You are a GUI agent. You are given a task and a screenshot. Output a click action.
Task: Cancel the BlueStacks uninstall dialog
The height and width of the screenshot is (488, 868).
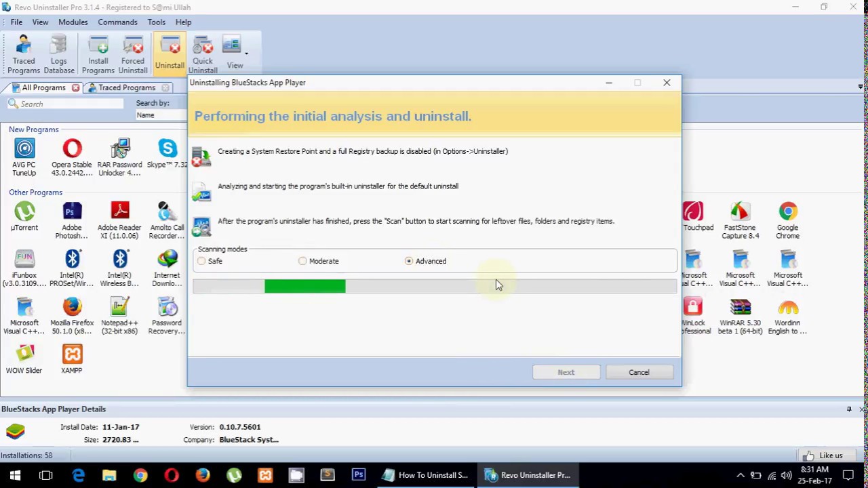pyautogui.click(x=639, y=372)
